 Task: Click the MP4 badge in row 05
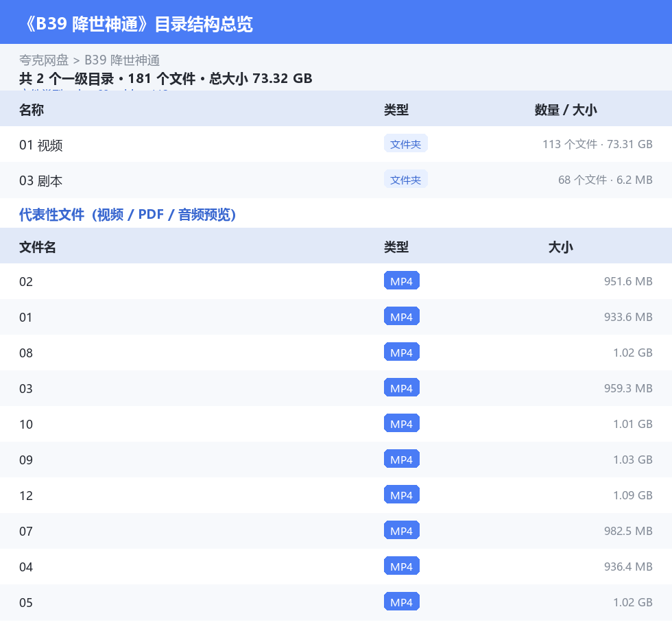[402, 602]
